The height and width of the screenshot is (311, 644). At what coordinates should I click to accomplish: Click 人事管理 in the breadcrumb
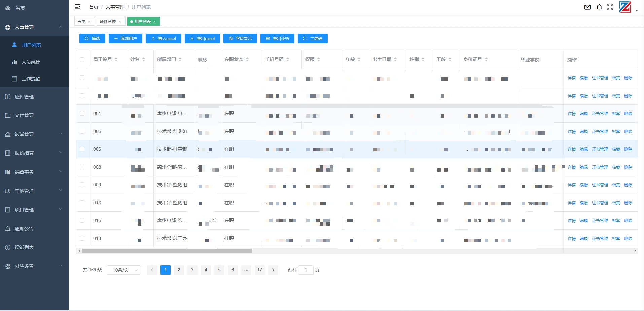115,7
